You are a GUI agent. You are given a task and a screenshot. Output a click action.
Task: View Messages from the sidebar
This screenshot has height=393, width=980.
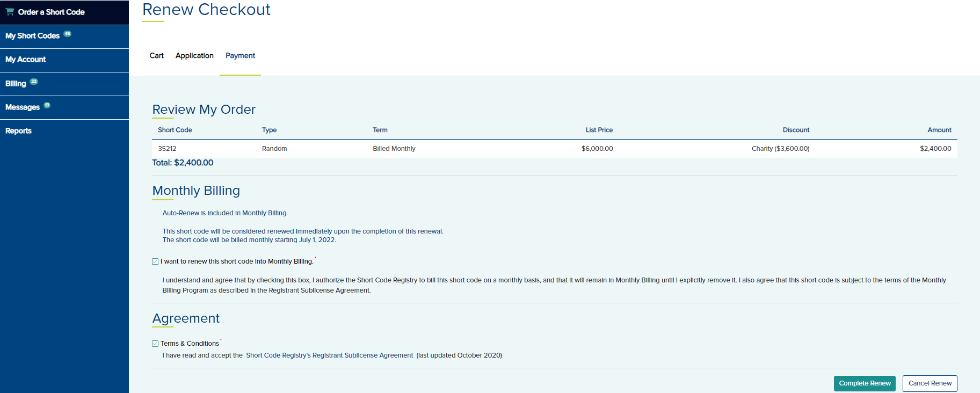pyautogui.click(x=23, y=107)
